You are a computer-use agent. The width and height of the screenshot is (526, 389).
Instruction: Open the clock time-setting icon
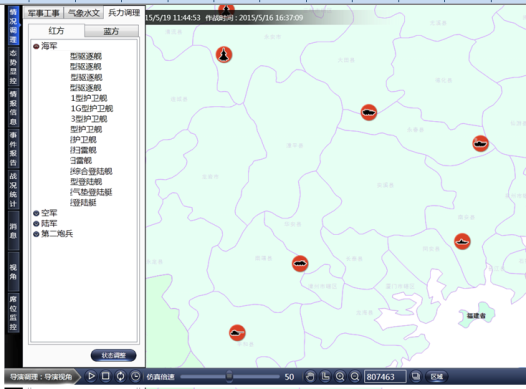coord(135,376)
